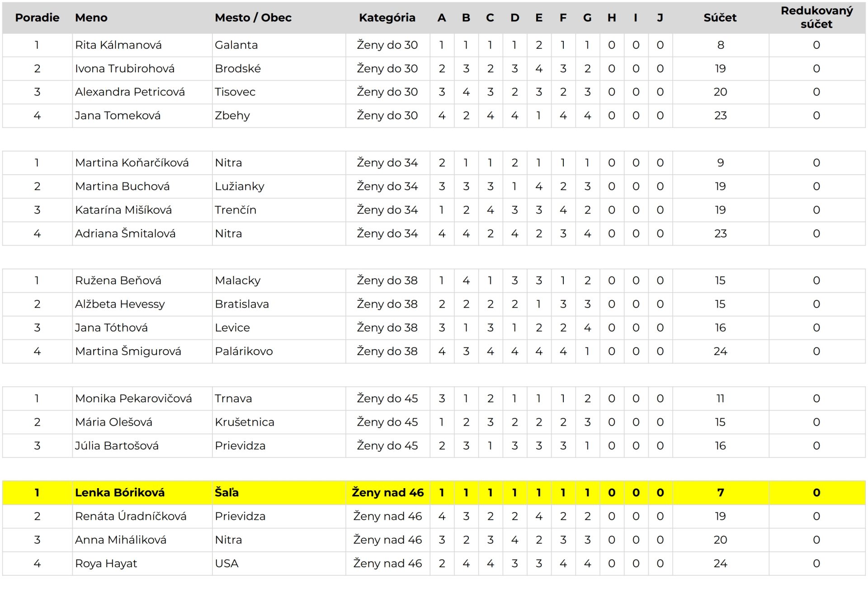Viewport: 868px width, 608px height.
Task: Click the Krušetnica city cell
Action: [279, 422]
